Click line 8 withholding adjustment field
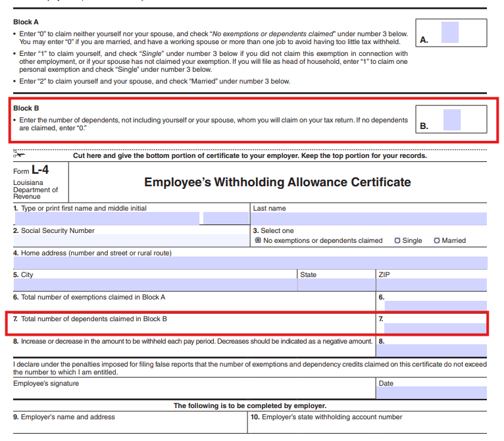The height and width of the screenshot is (441, 504). 436,350
